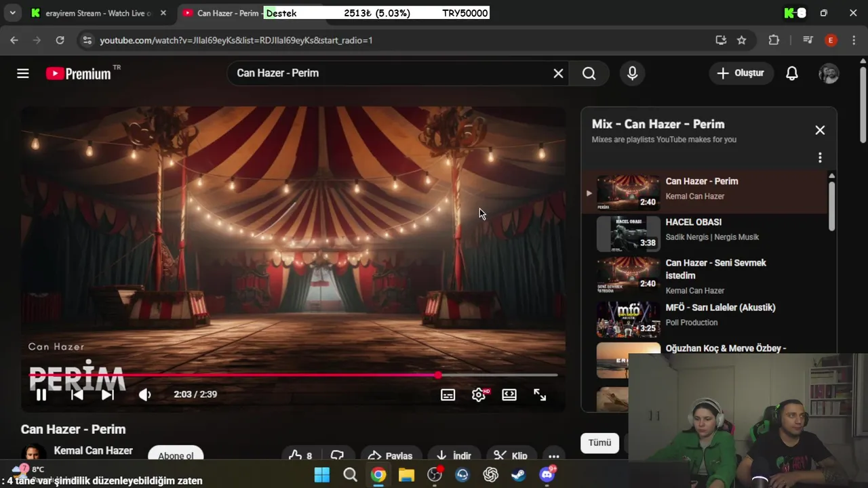The width and height of the screenshot is (868, 488).
Task: Select the Oğuzhan Koç & Merve Özbey entry
Action: [726, 348]
